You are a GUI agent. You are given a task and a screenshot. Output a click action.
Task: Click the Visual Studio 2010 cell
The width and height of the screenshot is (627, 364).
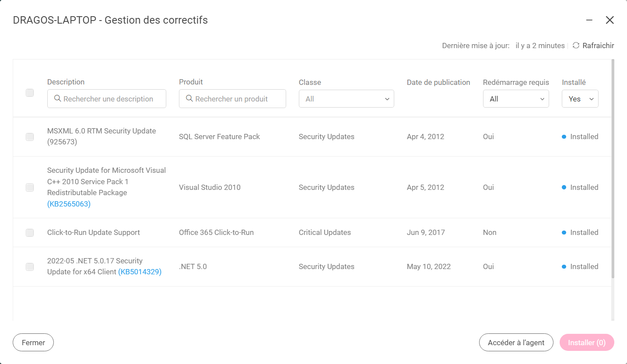(x=210, y=187)
